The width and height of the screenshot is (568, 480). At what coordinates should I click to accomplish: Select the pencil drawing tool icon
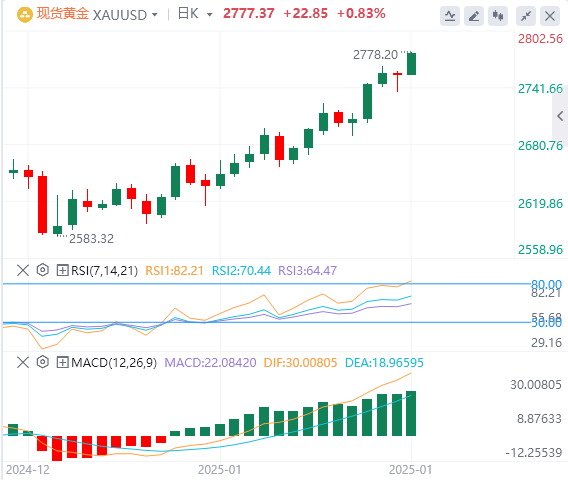pyautogui.click(x=474, y=16)
